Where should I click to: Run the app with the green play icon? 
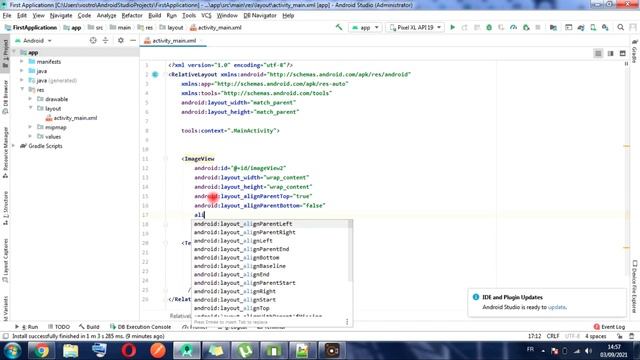tap(452, 27)
